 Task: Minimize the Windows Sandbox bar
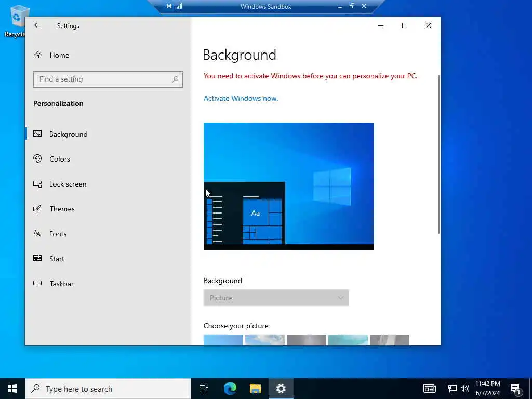[340, 6]
